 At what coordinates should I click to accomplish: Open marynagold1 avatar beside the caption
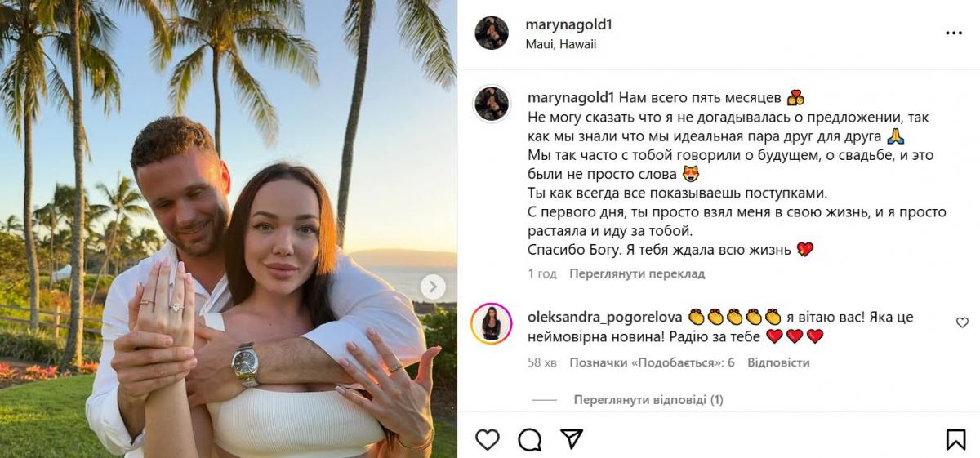[x=492, y=104]
